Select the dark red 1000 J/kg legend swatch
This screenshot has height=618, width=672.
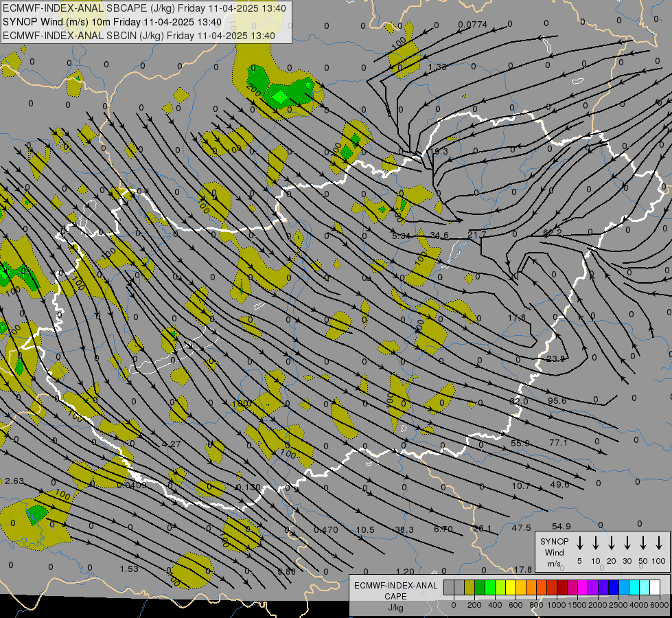click(562, 588)
